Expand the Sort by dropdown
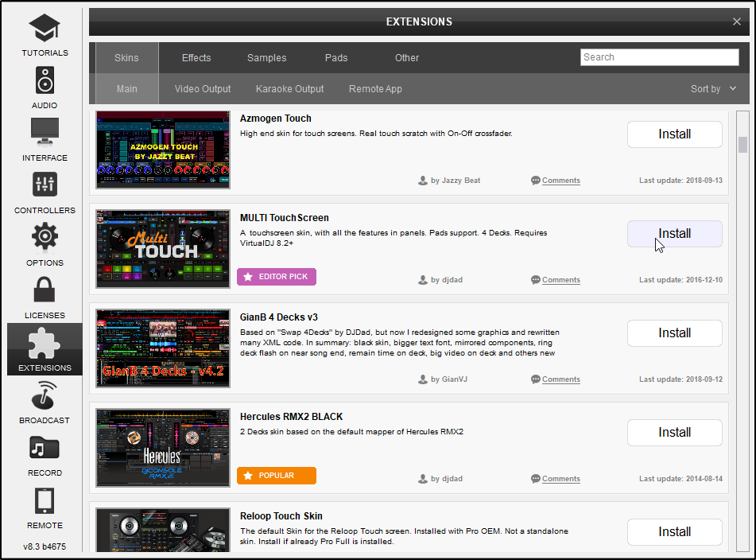The height and width of the screenshot is (560, 756). (713, 89)
